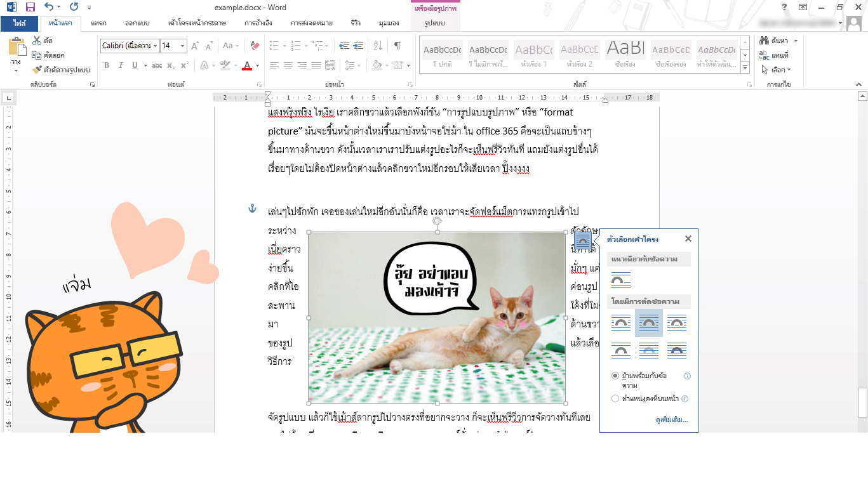Sort text with the A-Z icon
Viewport: 868px width, 493px height.
point(378,46)
